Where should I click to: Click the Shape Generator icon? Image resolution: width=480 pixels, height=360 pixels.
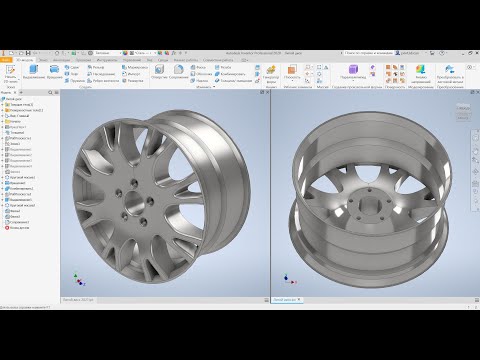tap(271, 74)
